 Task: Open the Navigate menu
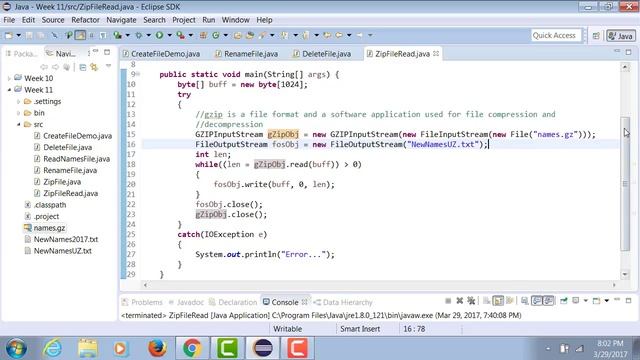tap(121, 20)
